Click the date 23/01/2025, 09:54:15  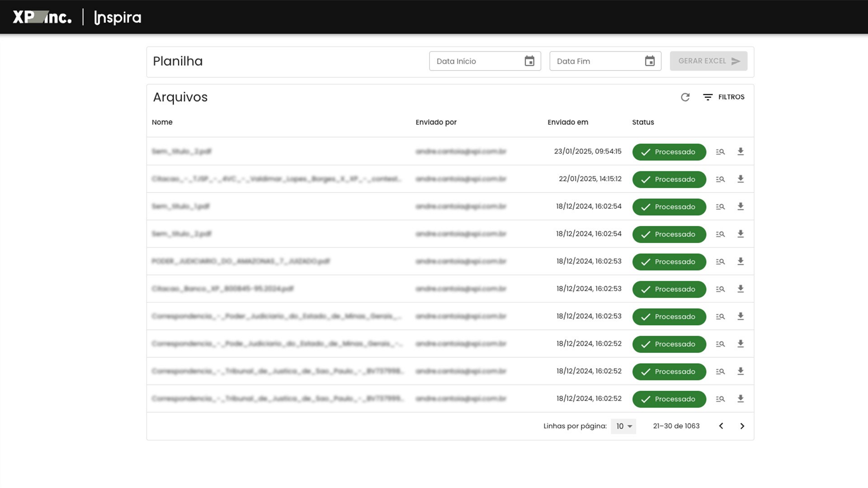[588, 151]
